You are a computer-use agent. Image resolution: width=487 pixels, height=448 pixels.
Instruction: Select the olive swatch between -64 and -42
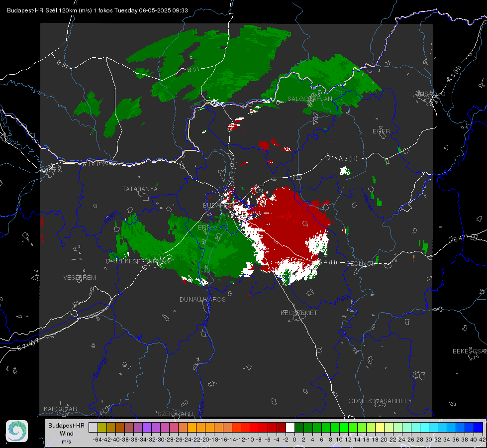click(102, 428)
